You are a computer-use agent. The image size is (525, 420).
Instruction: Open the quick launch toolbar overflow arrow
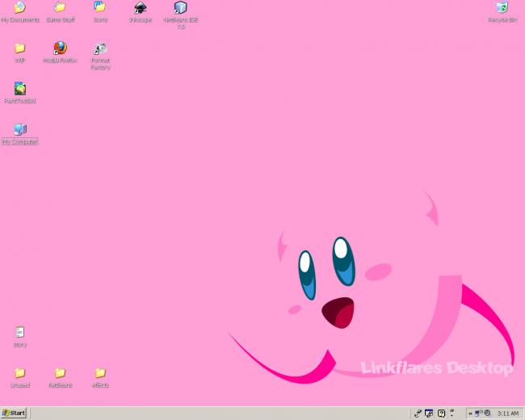coord(452,413)
